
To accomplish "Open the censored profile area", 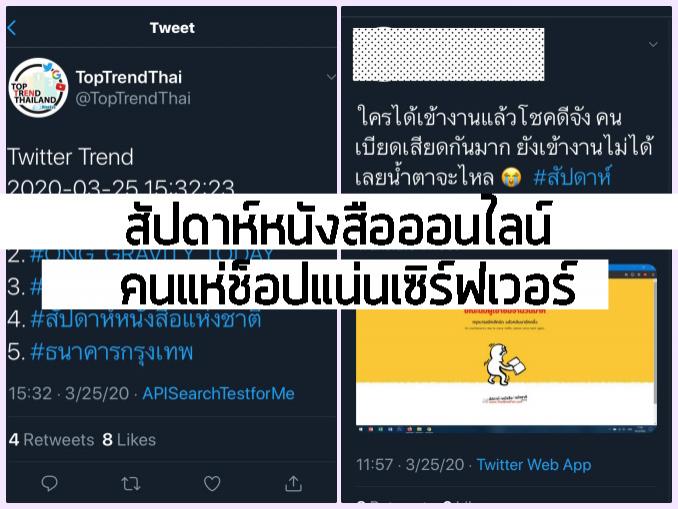I will [x=448, y=54].
